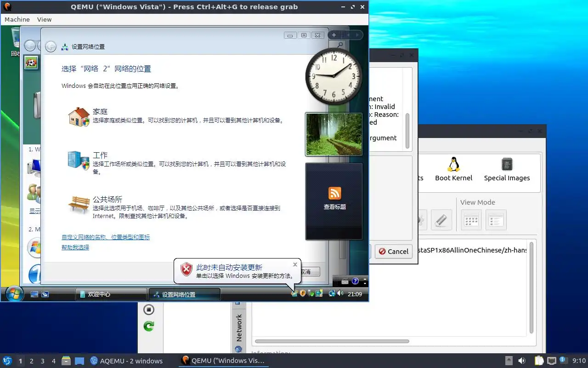
Task: Switch to workspace 2 on host panel
Action: (31, 361)
